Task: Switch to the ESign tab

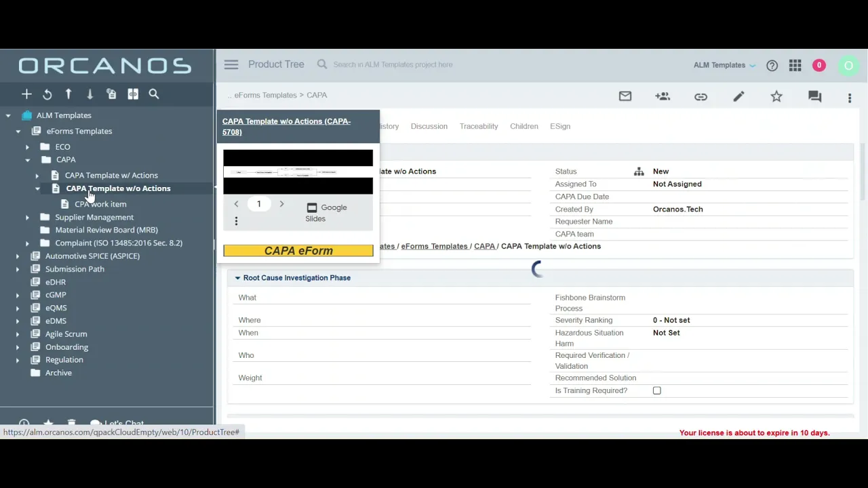Action: pos(560,126)
